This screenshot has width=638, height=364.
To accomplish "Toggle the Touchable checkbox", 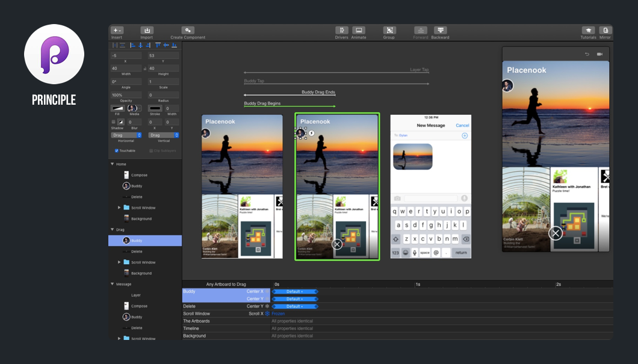I will [x=117, y=151].
